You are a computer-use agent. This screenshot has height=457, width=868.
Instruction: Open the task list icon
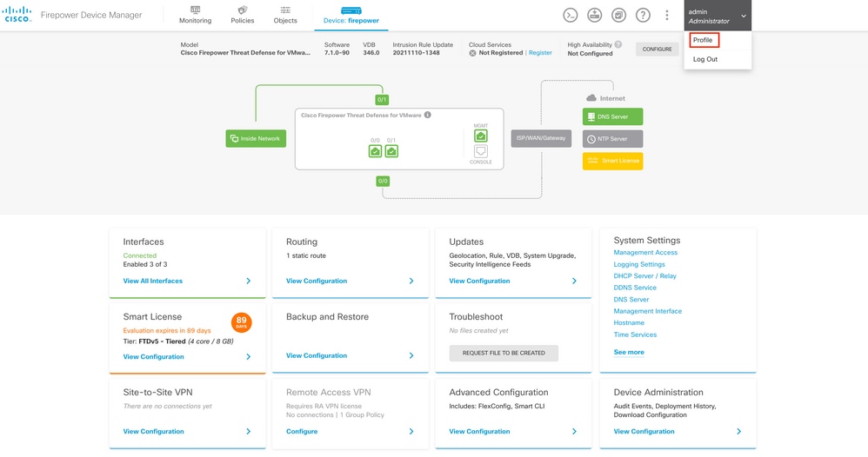point(619,16)
